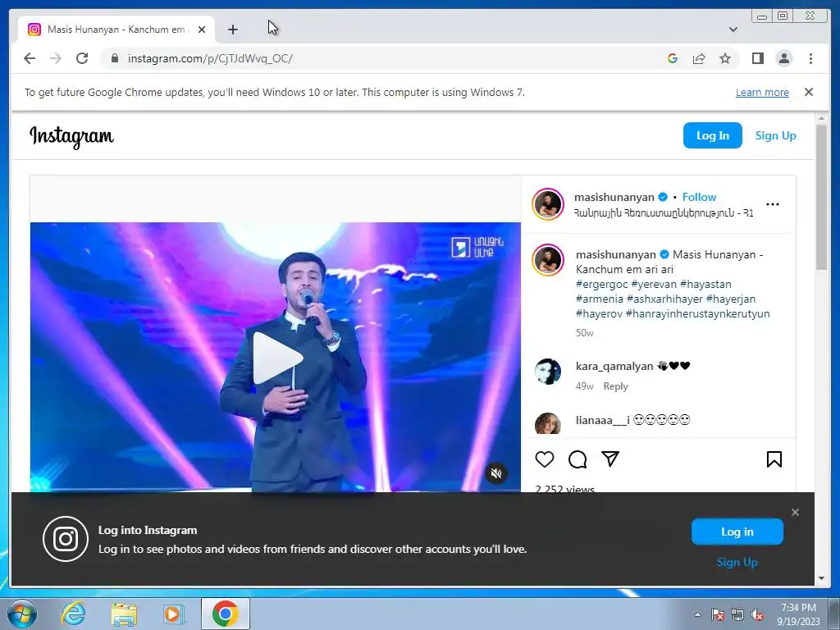Close the Log into Instagram banner

[x=795, y=513]
